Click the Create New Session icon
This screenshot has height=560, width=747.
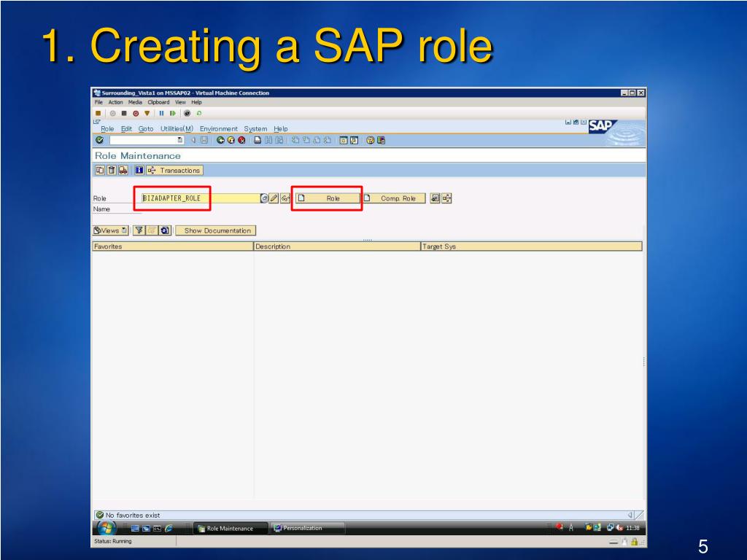pyautogui.click(x=344, y=140)
